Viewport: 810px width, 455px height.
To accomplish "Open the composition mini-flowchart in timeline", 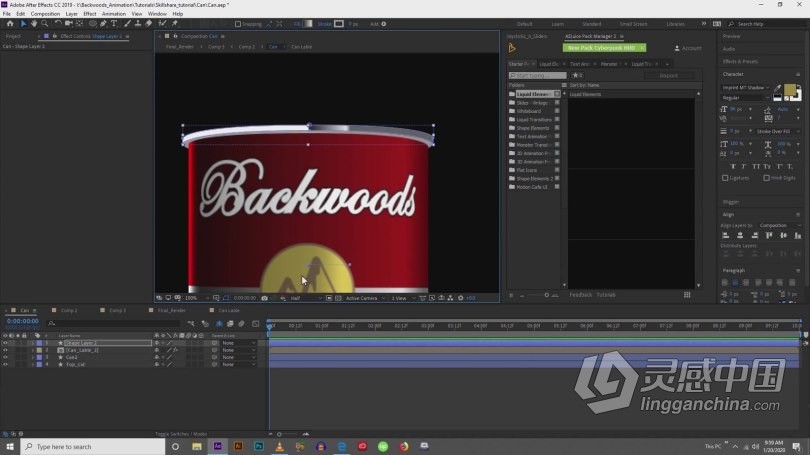I will (191, 324).
